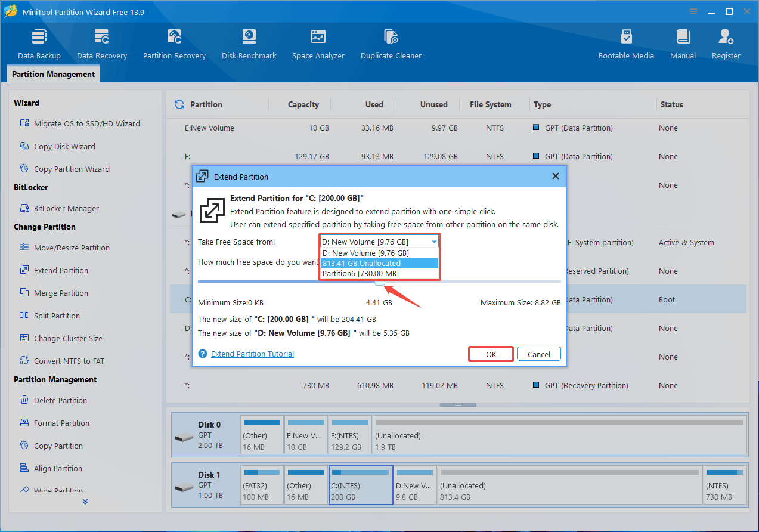Start Copy Partition Wizard

[64, 169]
